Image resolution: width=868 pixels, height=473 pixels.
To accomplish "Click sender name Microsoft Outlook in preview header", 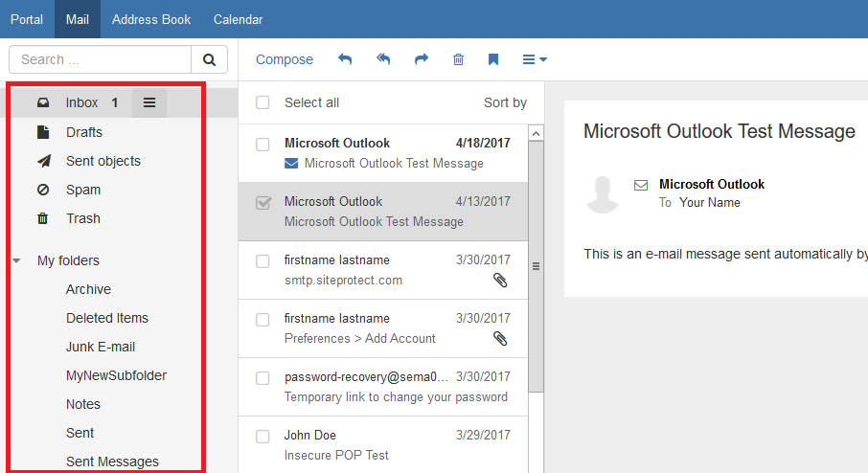I will [x=712, y=184].
